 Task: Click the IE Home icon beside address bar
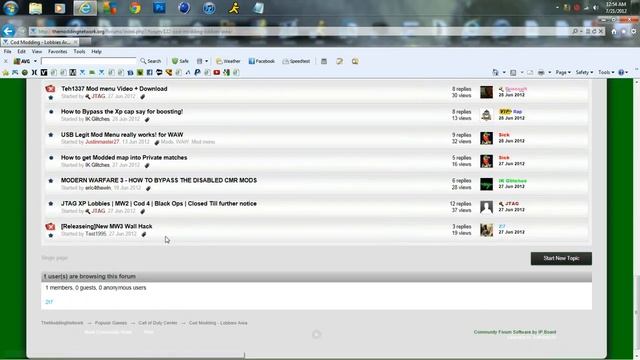(614, 31)
